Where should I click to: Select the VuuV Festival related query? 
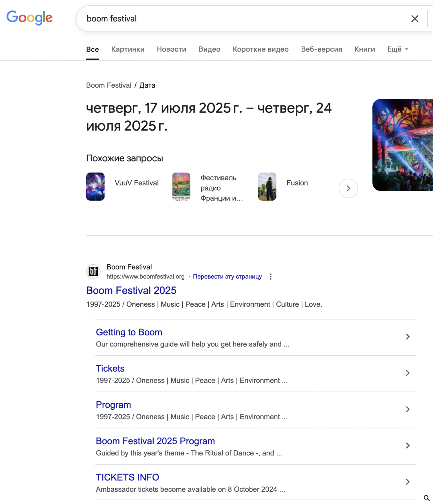[137, 183]
